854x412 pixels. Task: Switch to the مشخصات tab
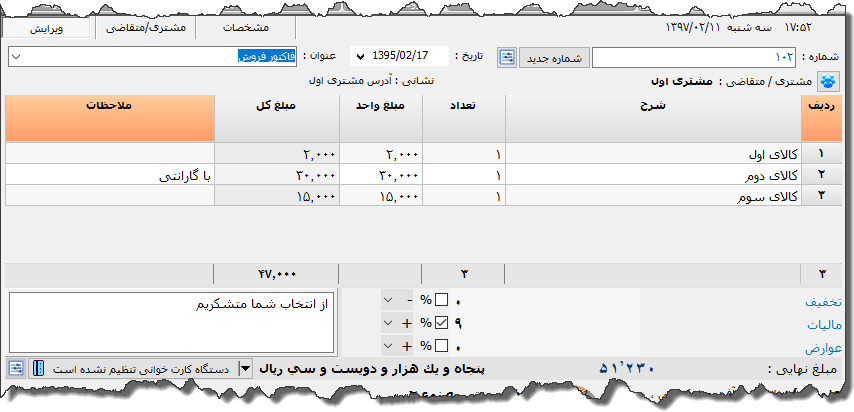click(x=246, y=28)
